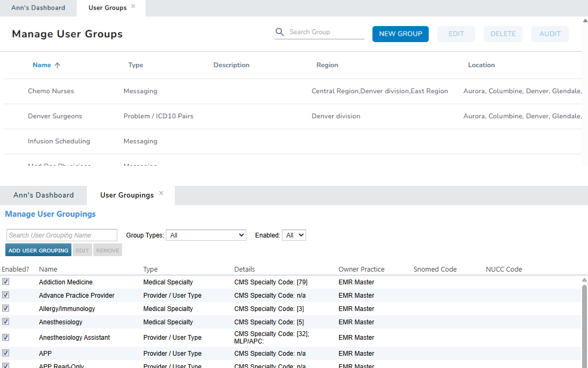This screenshot has width=588, height=368.
Task: Click the ADD USER GROUPING button
Action: (38, 250)
